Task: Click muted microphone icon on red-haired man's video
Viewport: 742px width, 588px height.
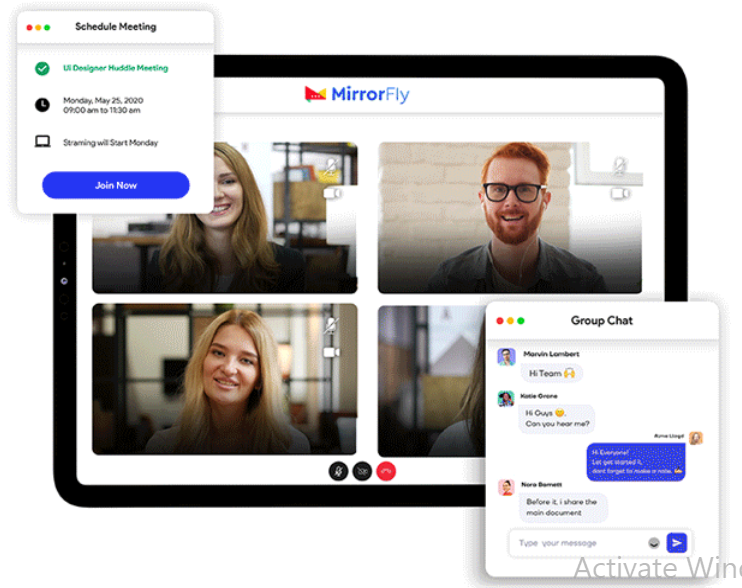Action: click(619, 166)
